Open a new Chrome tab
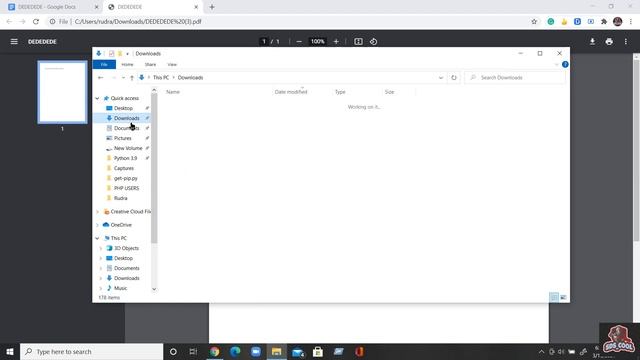The height and width of the screenshot is (360, 640). pyautogui.click(x=212, y=7)
